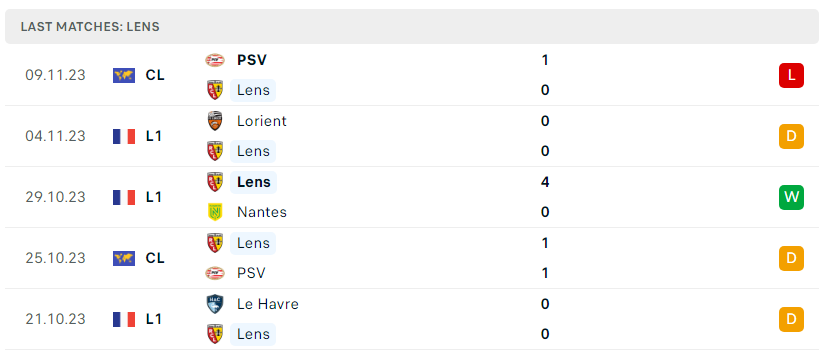Click the green W result badge
Viewport: 822px width, 362px height.
point(791,198)
